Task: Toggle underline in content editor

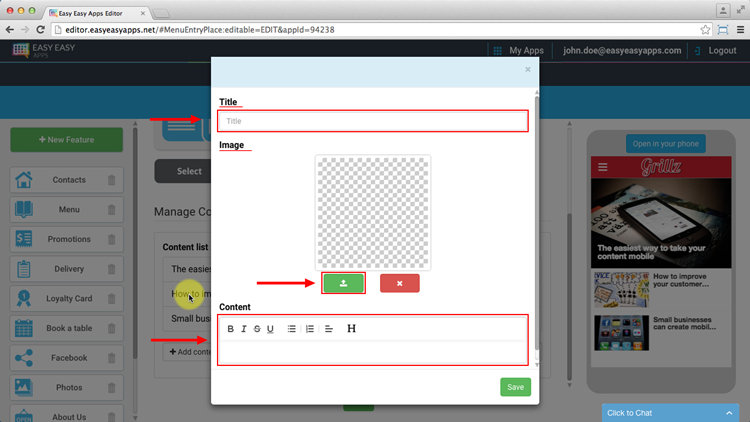Action: click(270, 329)
